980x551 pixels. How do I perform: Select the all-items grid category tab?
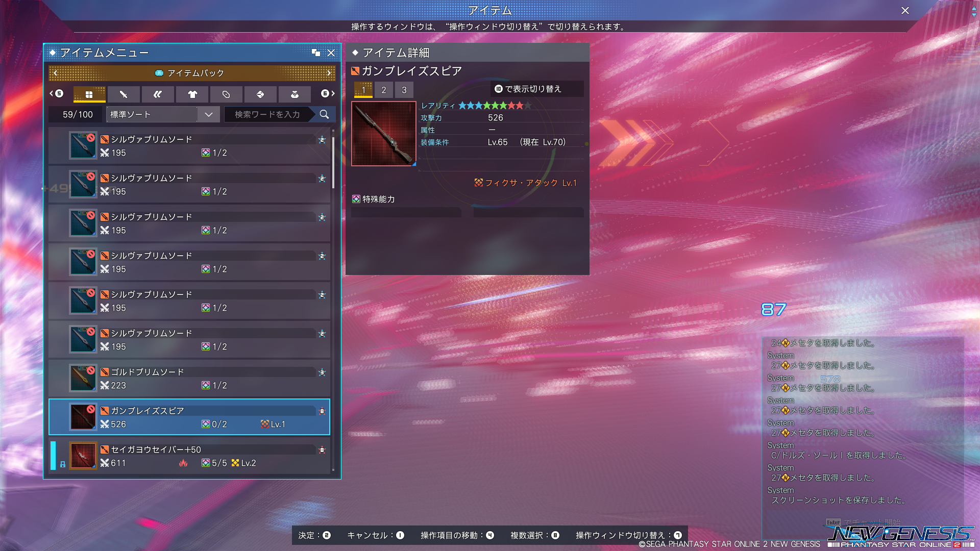(x=89, y=94)
